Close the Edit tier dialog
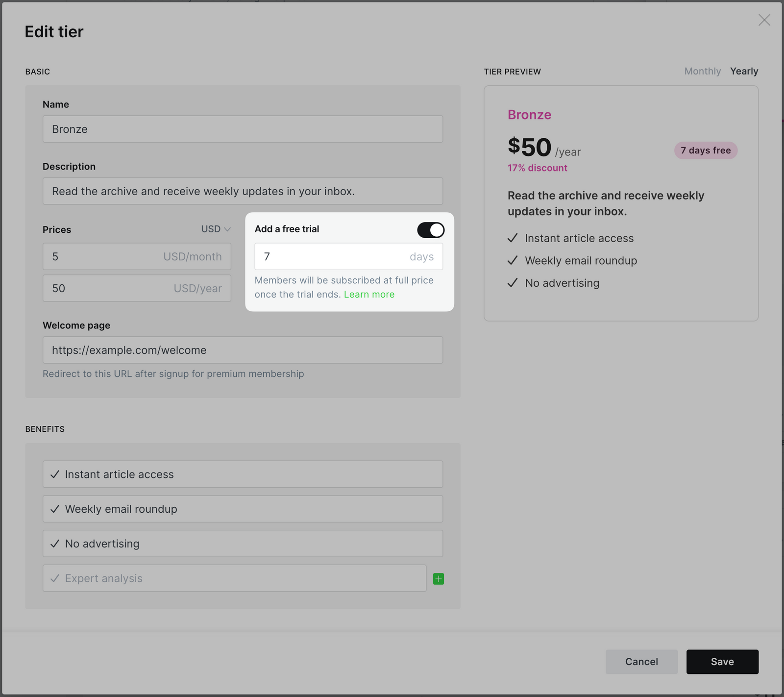Screen dimensions: 784x697 [x=764, y=20]
